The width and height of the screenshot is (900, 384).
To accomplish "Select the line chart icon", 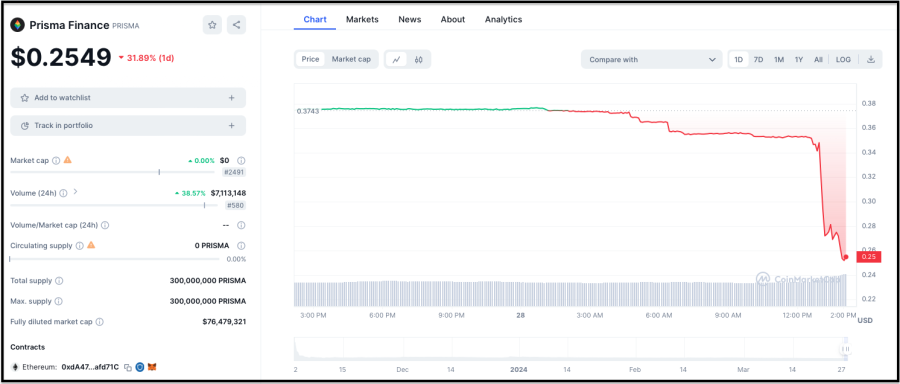I will [x=396, y=59].
